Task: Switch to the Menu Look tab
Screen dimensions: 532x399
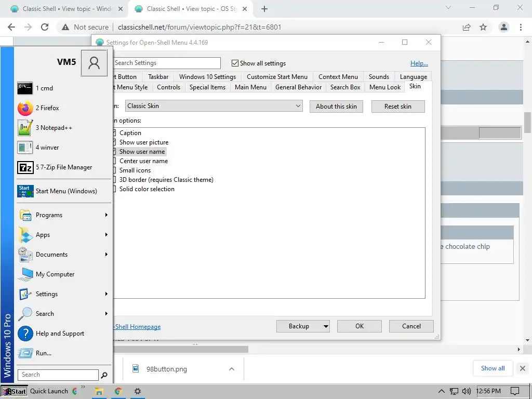Action: tap(385, 87)
